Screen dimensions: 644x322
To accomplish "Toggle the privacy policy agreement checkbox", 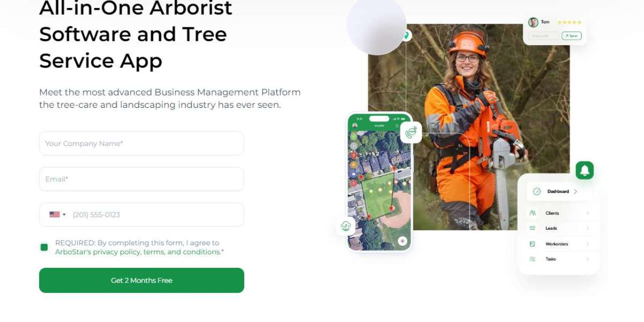I will coord(44,247).
